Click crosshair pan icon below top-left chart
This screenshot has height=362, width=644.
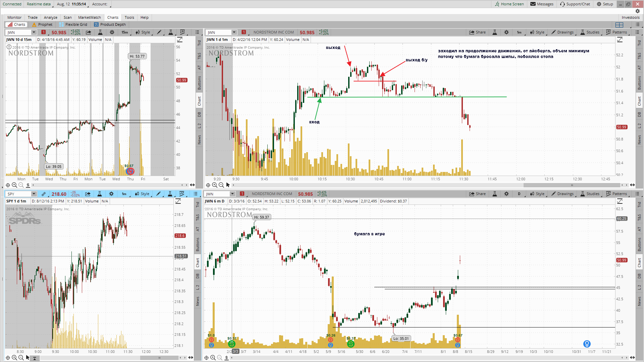click(x=8, y=185)
